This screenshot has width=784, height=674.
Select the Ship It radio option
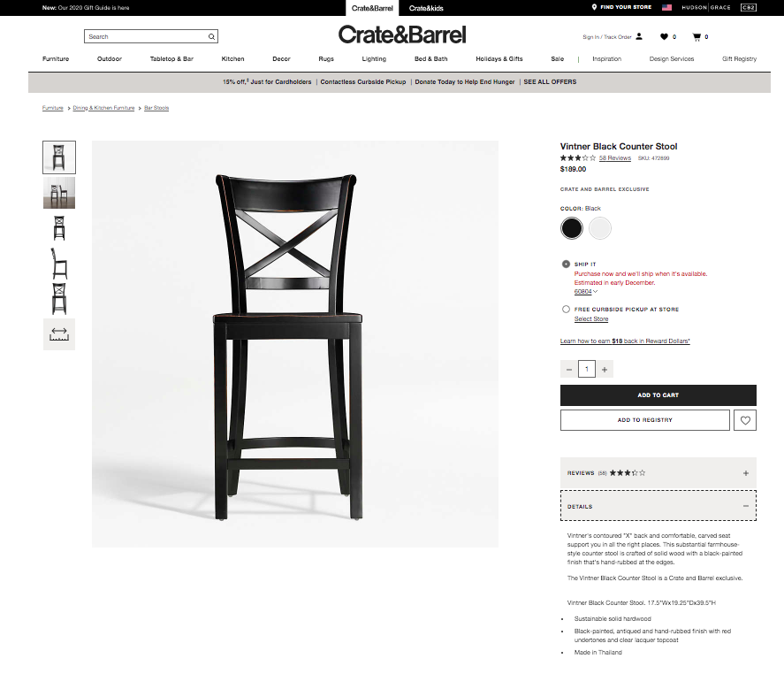pos(566,264)
